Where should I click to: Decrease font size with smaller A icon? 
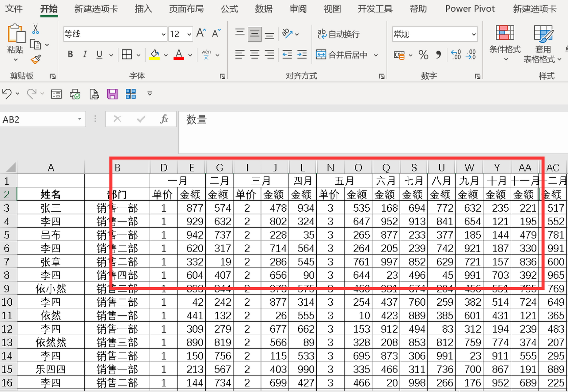coord(216,33)
